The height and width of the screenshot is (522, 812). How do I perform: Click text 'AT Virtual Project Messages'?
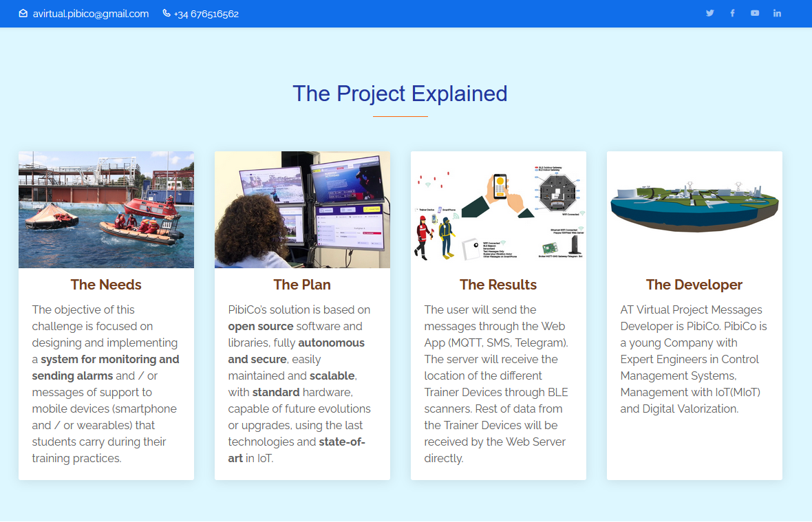pyautogui.click(x=692, y=310)
